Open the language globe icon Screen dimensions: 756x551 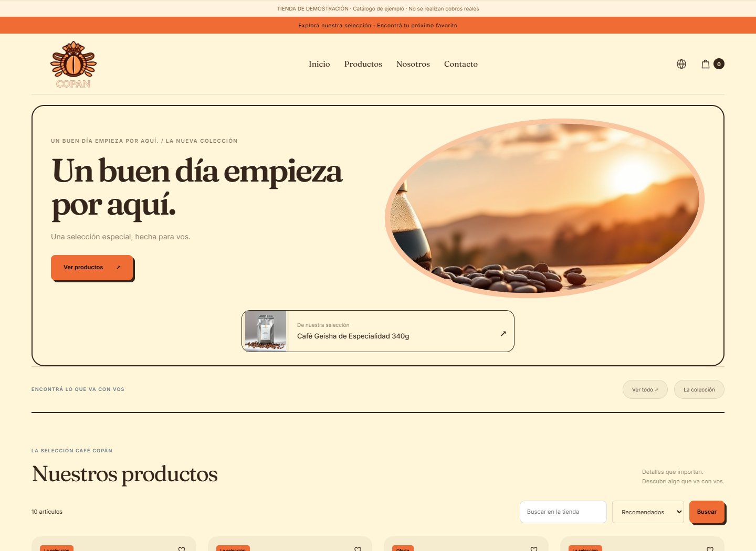click(x=681, y=64)
